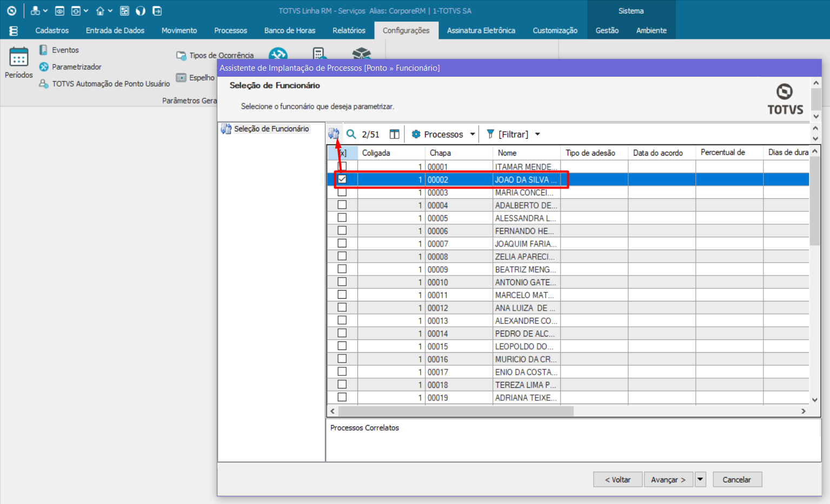
Task: Check the checkbox for employee ITAMAR MENDE
Action: point(342,166)
